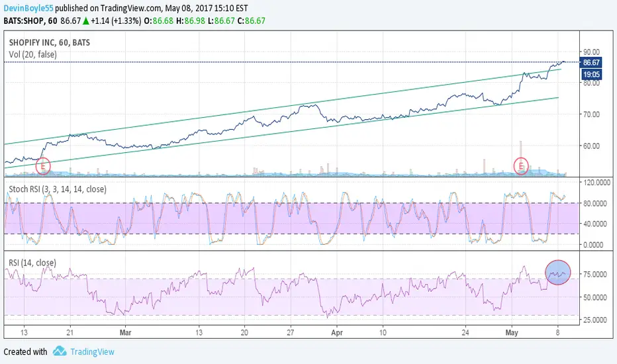Click the L:86.67 low value
617x364 pixels.
click(222, 21)
